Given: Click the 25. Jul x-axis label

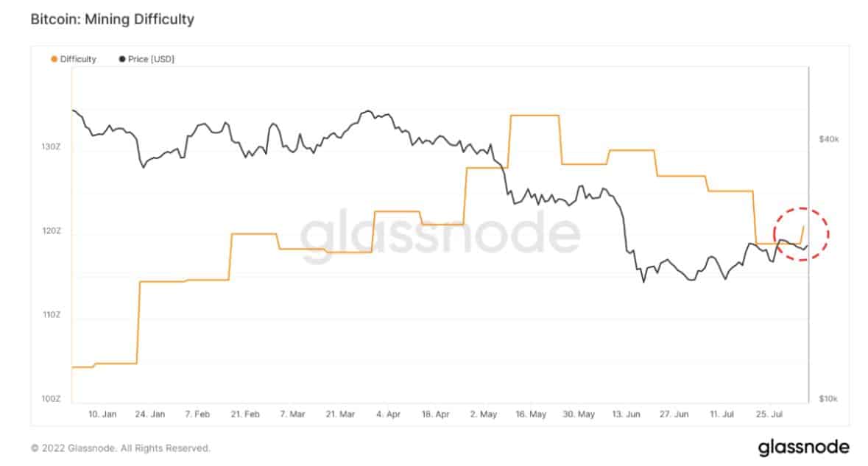Looking at the screenshot, I should pyautogui.click(x=769, y=414).
